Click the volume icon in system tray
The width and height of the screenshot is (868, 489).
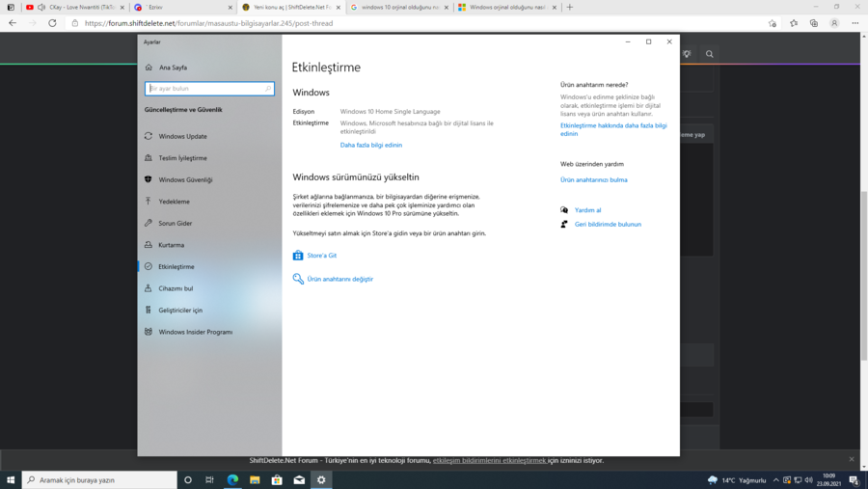pos(809,480)
